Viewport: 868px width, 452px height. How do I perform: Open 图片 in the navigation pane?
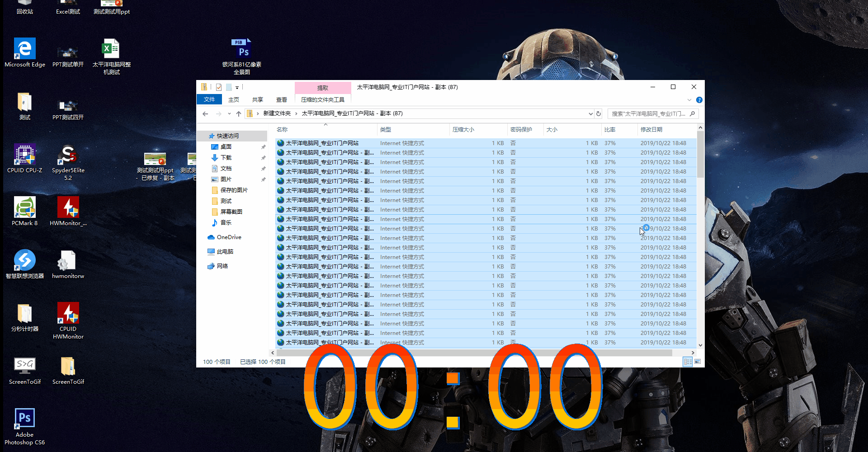pyautogui.click(x=226, y=179)
